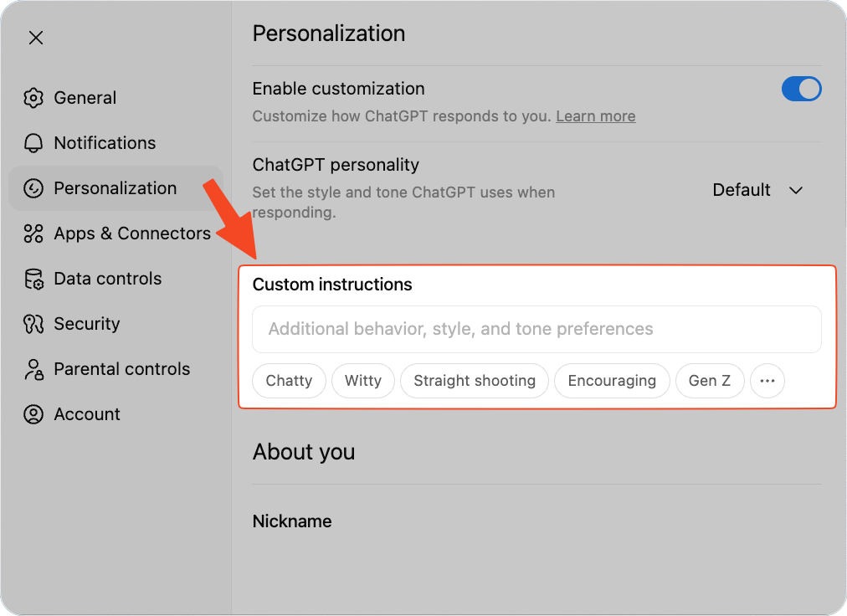This screenshot has height=616, width=847.
Task: Open the Learn more link
Action: point(595,116)
